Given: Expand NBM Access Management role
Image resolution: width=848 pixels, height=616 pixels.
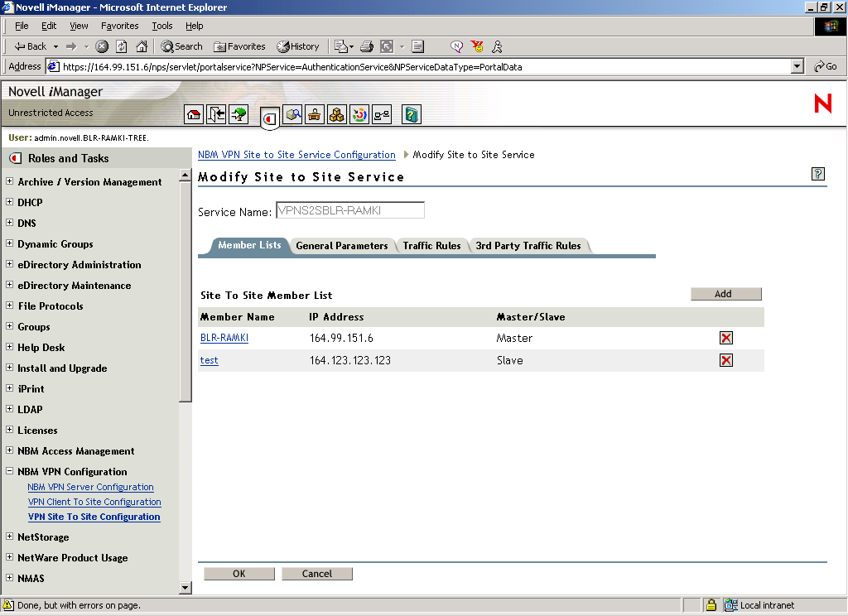Looking at the screenshot, I should pos(9,450).
